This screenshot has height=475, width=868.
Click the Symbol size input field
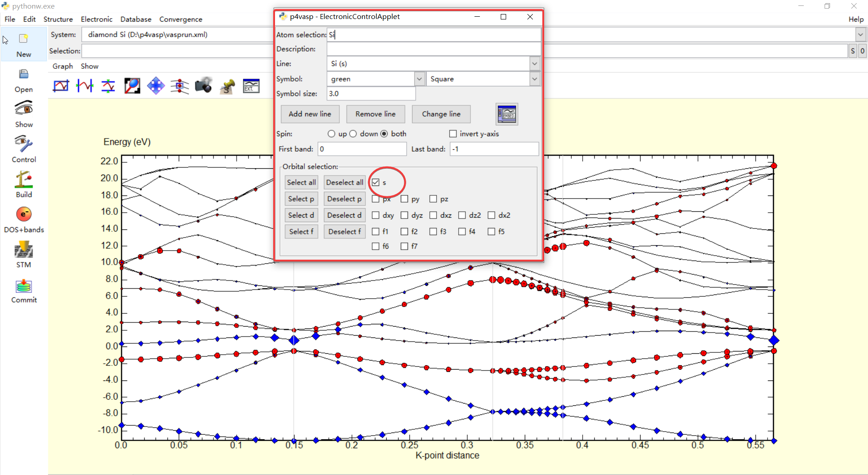click(x=371, y=94)
